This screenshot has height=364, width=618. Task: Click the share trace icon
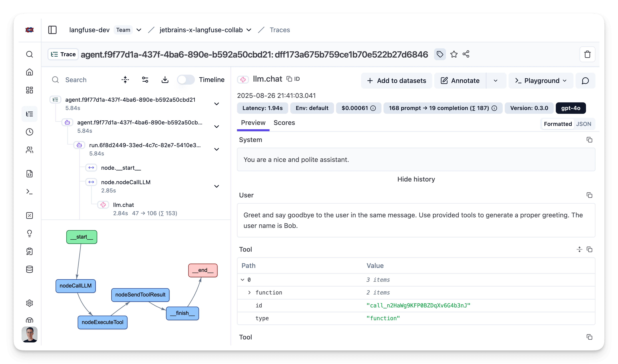click(x=466, y=54)
